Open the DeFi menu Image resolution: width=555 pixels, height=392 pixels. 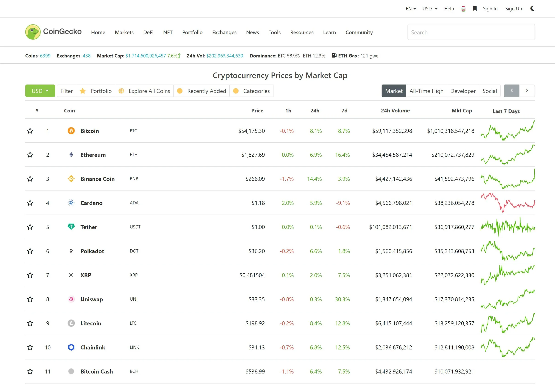(x=148, y=32)
